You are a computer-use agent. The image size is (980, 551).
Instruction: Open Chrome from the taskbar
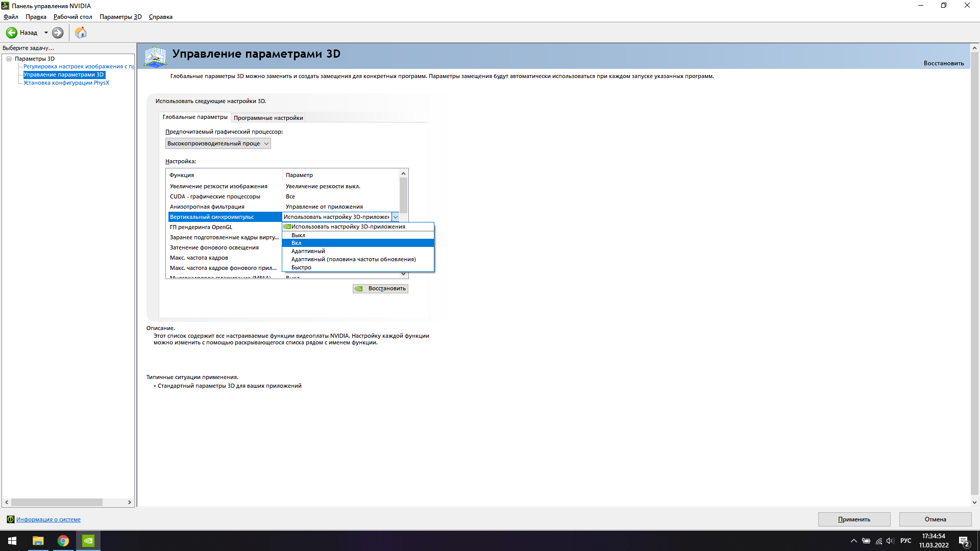63,541
